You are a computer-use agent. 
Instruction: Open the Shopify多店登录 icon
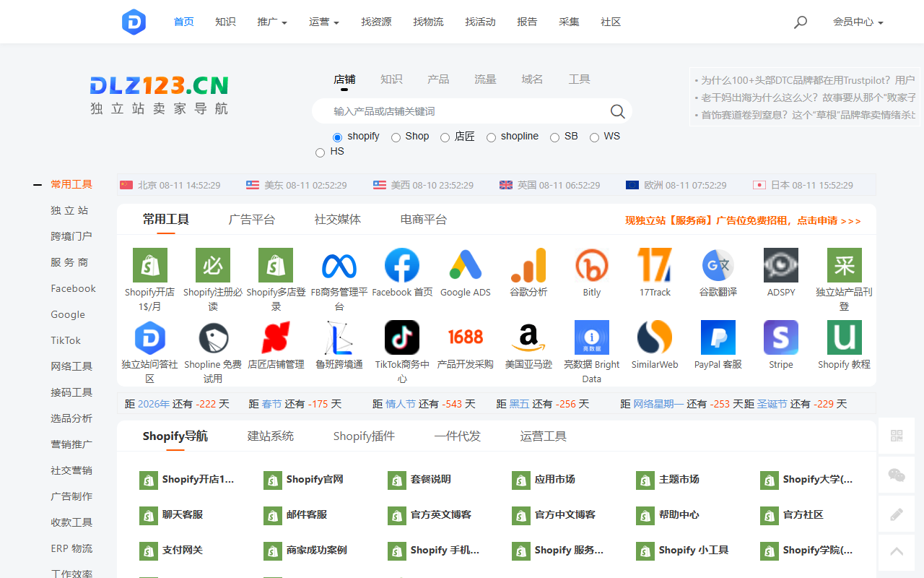276,265
